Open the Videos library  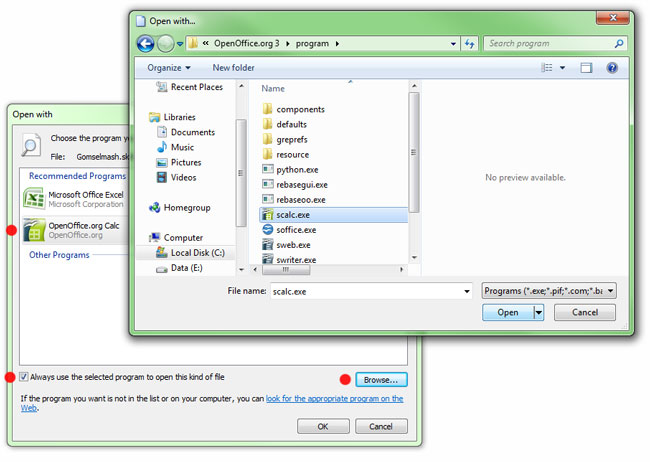coord(176,178)
